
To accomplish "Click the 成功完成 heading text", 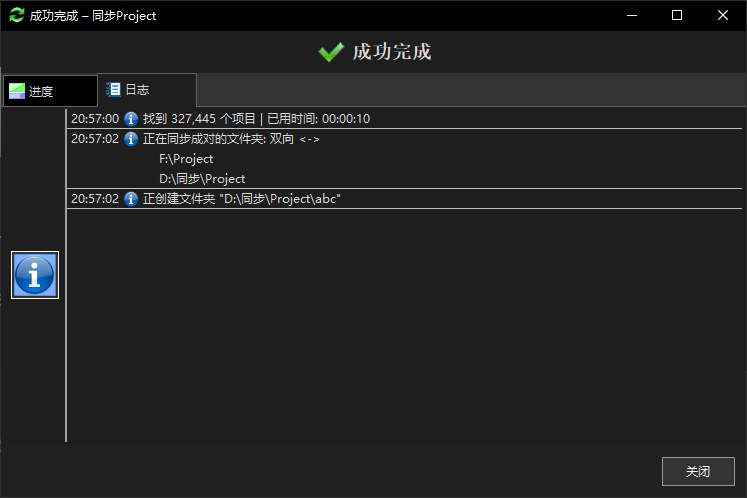I will (391, 52).
